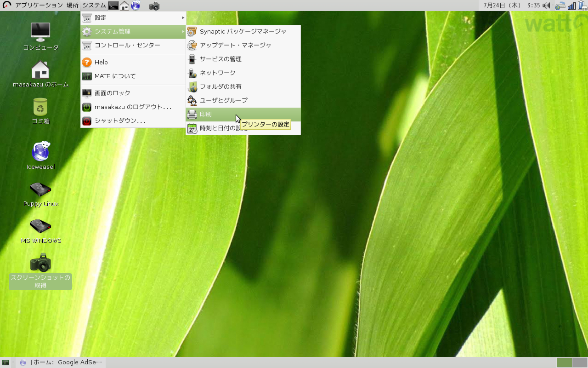Switch to the first workspace
Screen dimensions: 588x368
565,362
